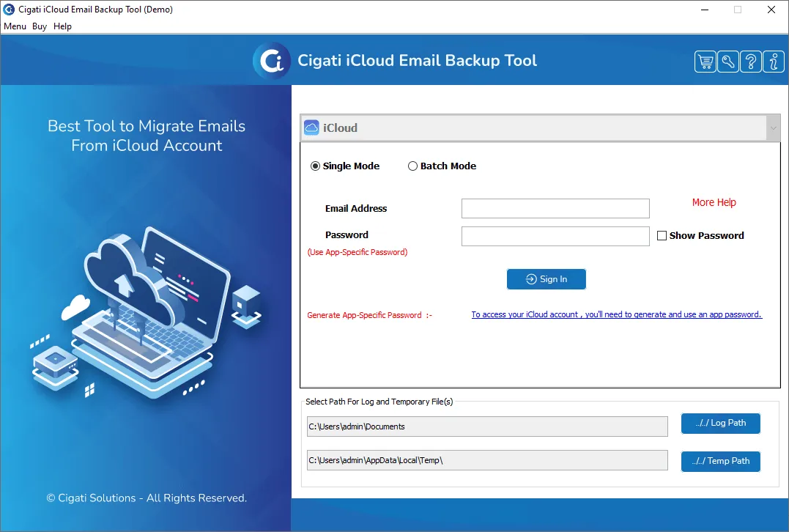
Task: Open the app password generation link
Action: pos(616,315)
